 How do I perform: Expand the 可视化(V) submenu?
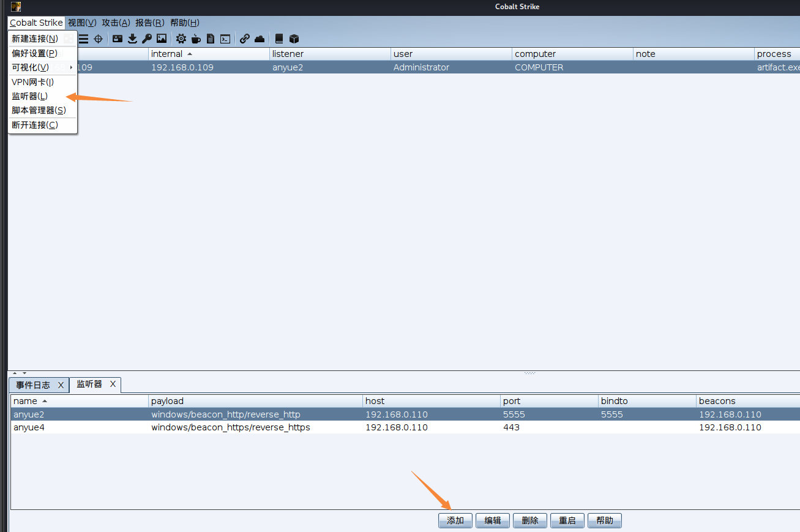pos(42,67)
